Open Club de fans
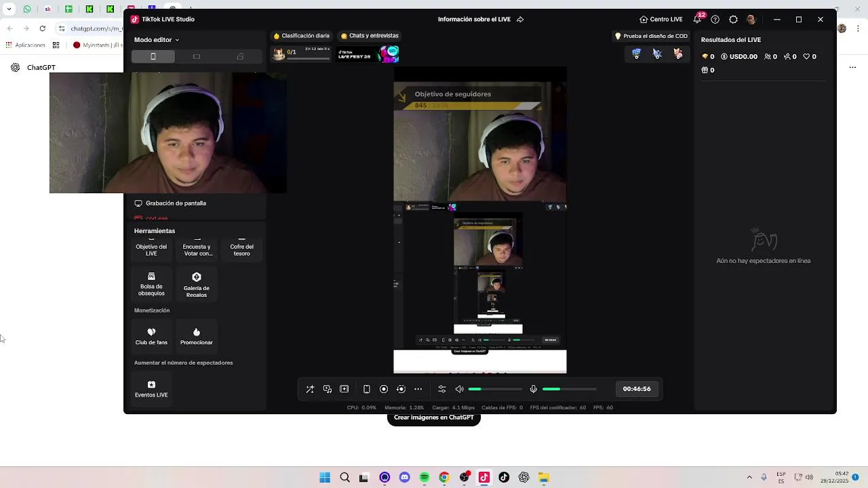This screenshot has height=488, width=868. click(151, 336)
